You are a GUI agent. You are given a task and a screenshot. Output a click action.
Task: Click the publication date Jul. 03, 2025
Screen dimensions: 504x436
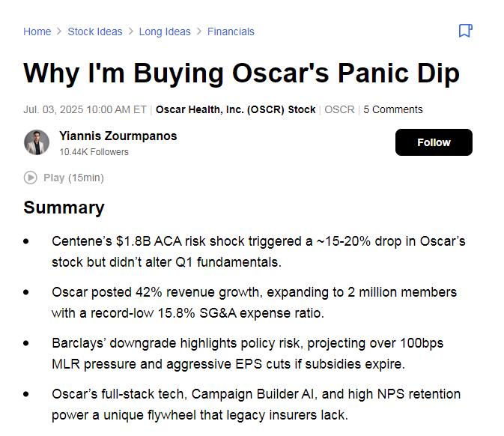(85, 109)
